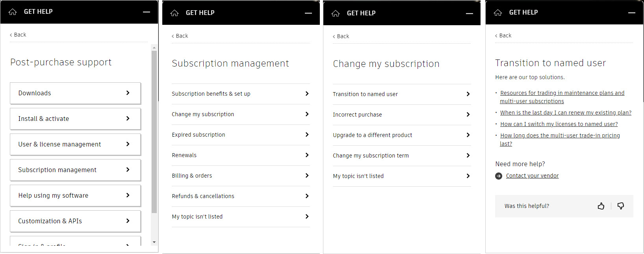Select Transition to named user item
Image resolution: width=644 pixels, height=254 pixels.
[402, 94]
